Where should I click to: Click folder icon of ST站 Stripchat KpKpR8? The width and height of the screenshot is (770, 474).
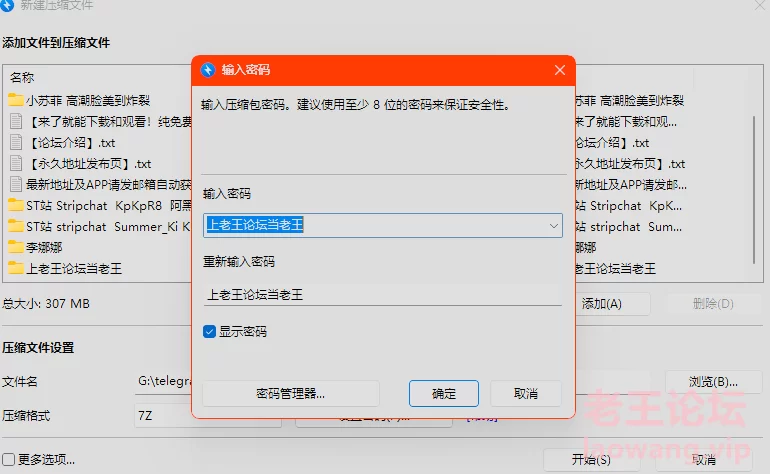pyautogui.click(x=15, y=205)
